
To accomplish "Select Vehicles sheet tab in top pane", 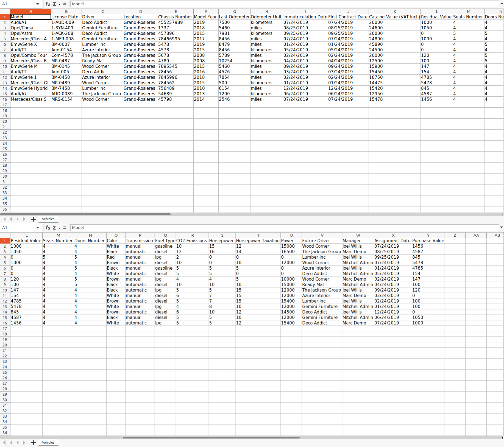I will pos(48,219).
